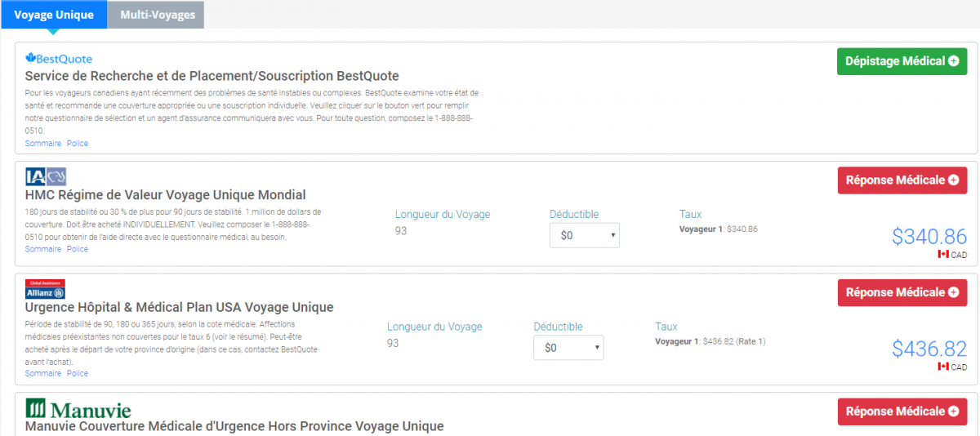Click the iA insurer logo
Screen dimensions: 980x436
click(46, 177)
